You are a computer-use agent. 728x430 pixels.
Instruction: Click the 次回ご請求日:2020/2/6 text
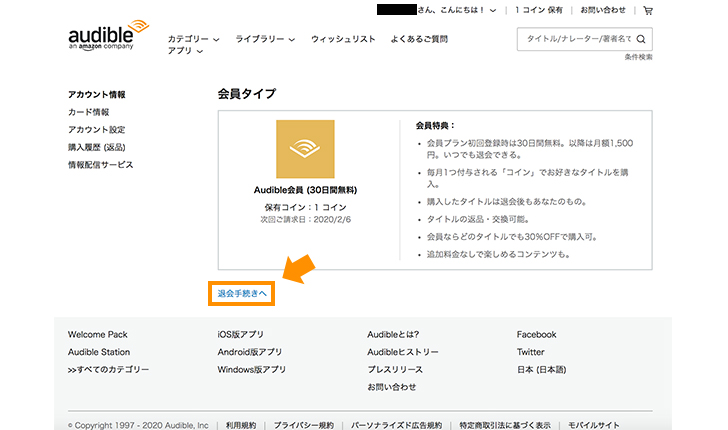click(305, 220)
